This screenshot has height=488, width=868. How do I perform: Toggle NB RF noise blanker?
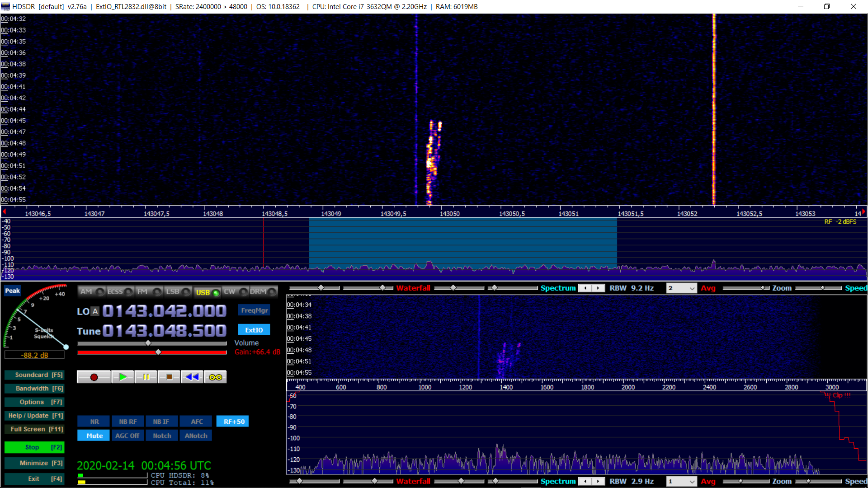point(128,422)
